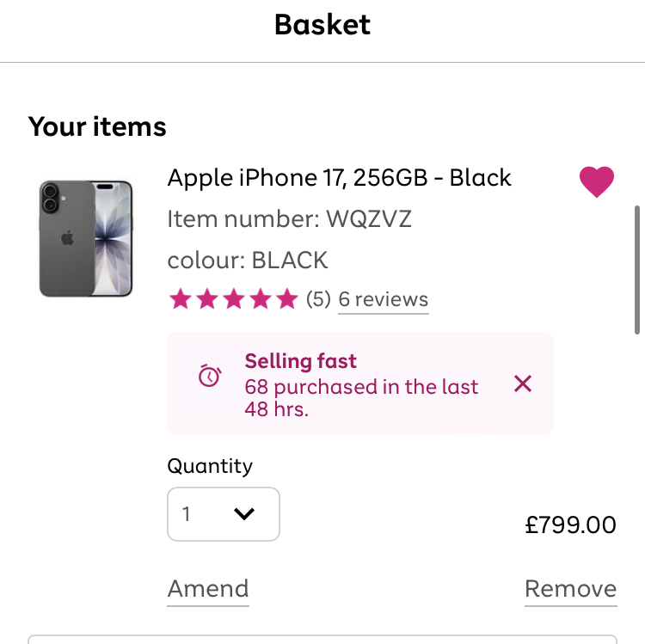This screenshot has width=645, height=644.
Task: Click the colour: BLACK label
Action: [x=248, y=260]
